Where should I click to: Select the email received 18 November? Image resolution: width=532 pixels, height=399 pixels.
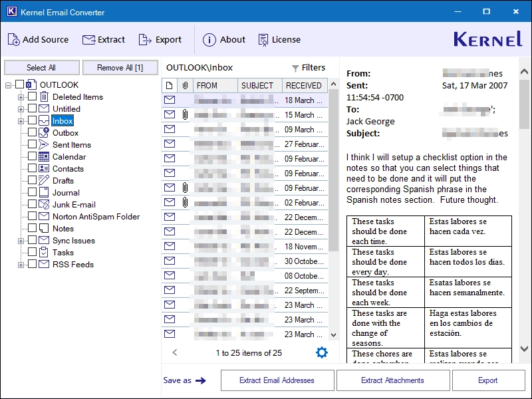click(x=245, y=246)
